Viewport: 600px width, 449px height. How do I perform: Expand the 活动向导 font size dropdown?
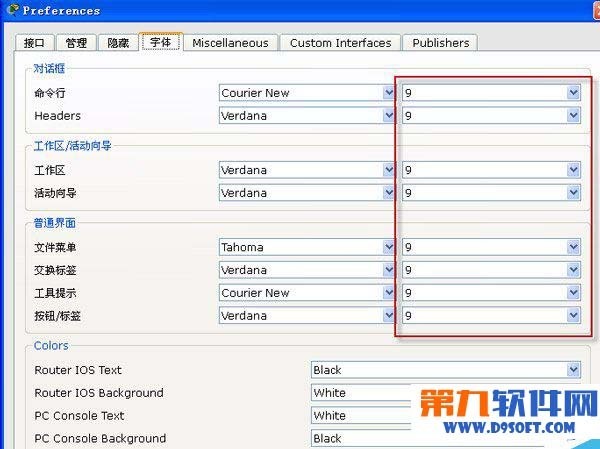tap(573, 193)
